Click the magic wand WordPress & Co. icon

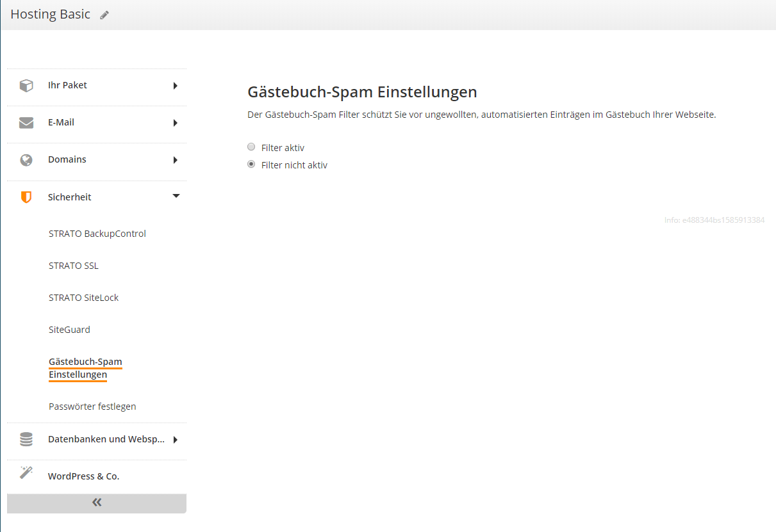(x=26, y=472)
